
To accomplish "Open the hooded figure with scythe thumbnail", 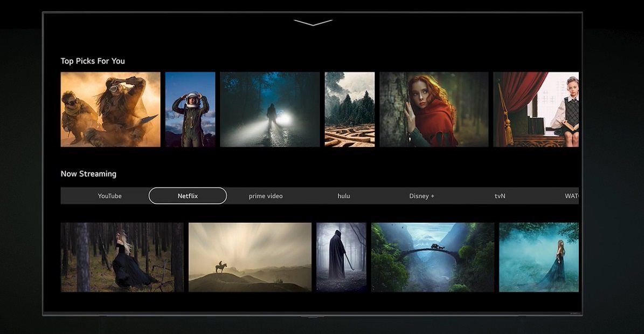I will [341, 257].
